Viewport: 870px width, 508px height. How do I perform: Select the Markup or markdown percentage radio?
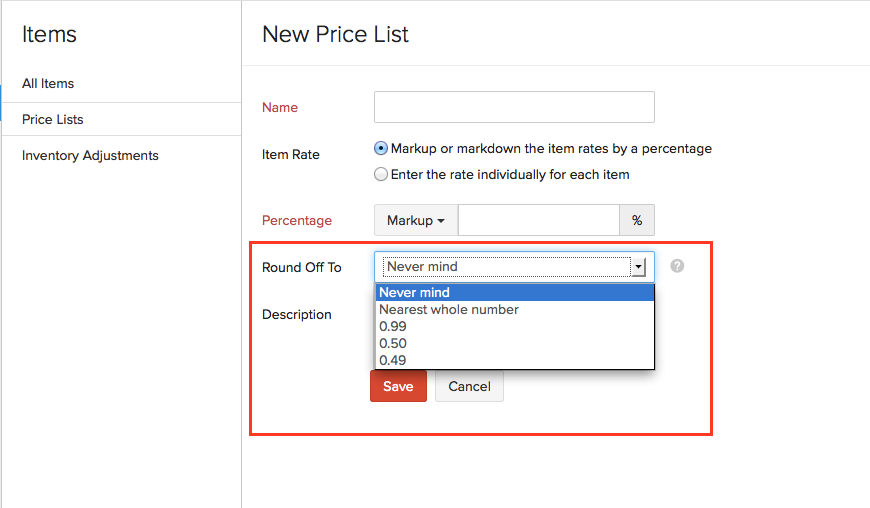[x=381, y=148]
